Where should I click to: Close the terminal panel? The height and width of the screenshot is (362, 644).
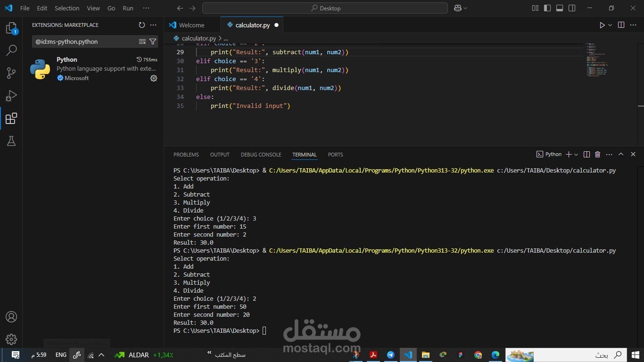[x=633, y=154]
